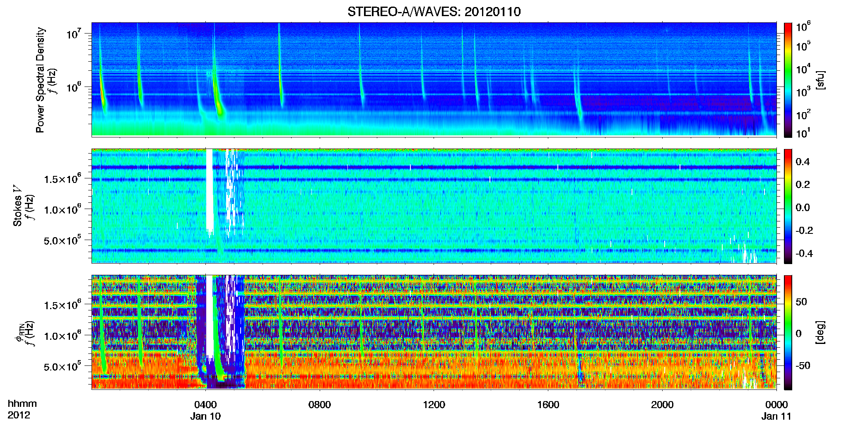Click the 10^2 value on sfu color bar
Image resolution: width=868 pixels, height=447 pixels.
[803, 114]
